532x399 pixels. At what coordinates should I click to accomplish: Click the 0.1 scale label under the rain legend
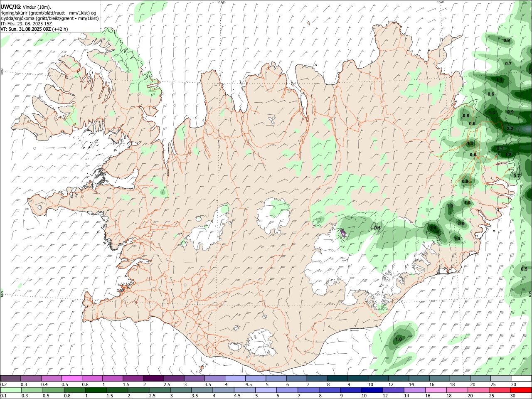(3, 396)
